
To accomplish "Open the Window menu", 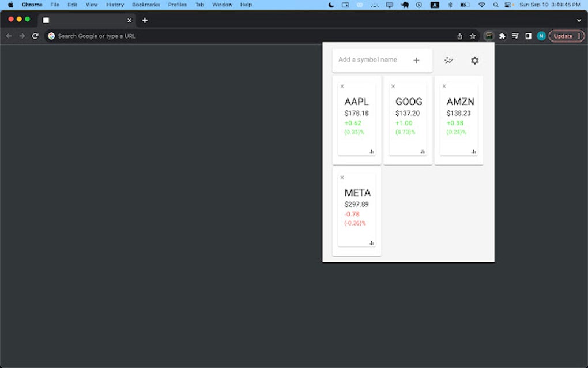I will click(x=222, y=5).
